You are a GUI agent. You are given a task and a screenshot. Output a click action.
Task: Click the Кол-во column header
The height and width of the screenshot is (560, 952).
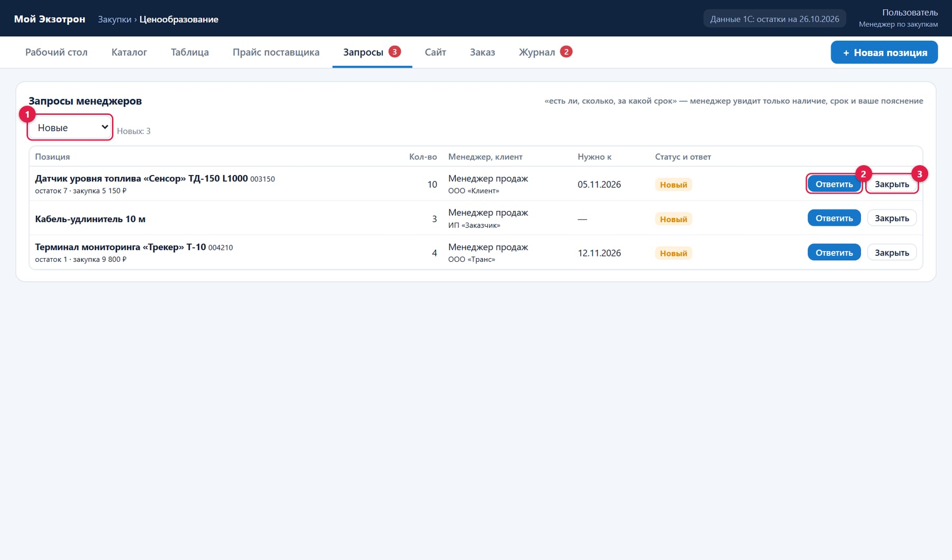click(x=423, y=157)
